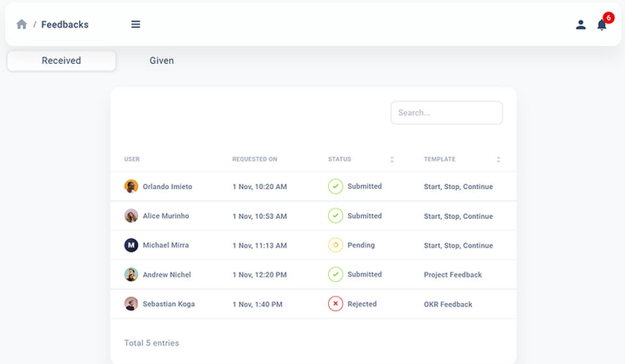Viewport: 625px width, 364px height.
Task: Click the date 1 Nov, 10:20 AM
Action: (x=260, y=187)
